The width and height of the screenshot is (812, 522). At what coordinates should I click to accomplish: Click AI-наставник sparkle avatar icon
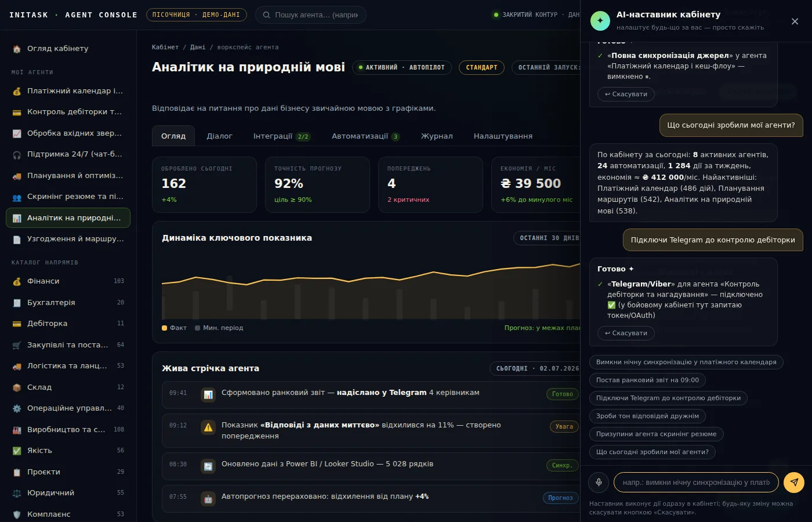(x=600, y=21)
